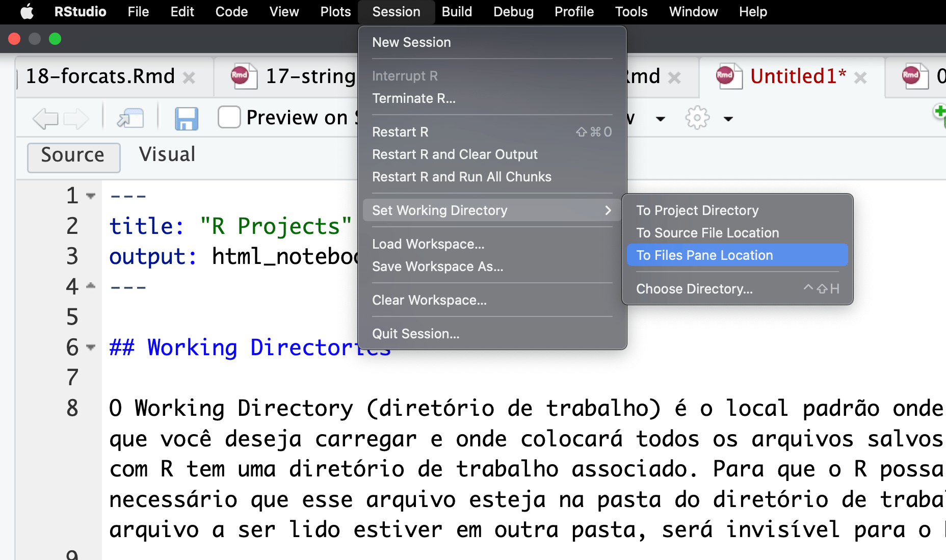Screen dimensions: 946x560
Task: Close the Untitled1 tab
Action: 860,78
